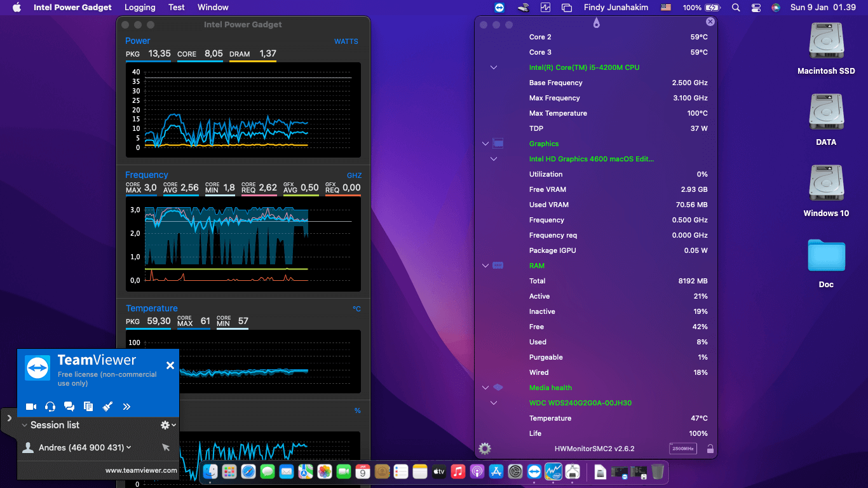
Task: Select the Doc folder on the desktop
Action: point(826,263)
